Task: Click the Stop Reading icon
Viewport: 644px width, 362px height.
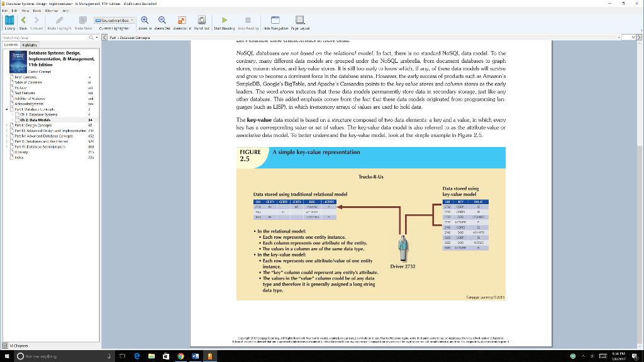Action: (x=247, y=20)
